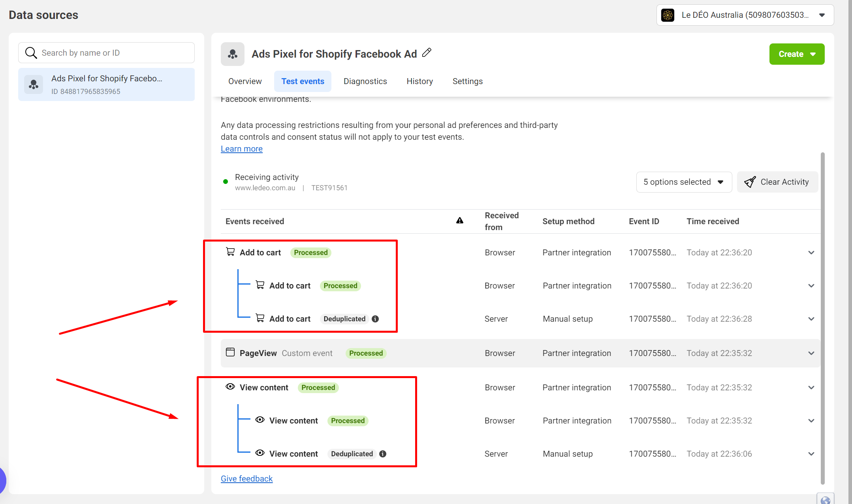The width and height of the screenshot is (852, 504).
Task: Click the Clear Activity button
Action: [x=777, y=182]
